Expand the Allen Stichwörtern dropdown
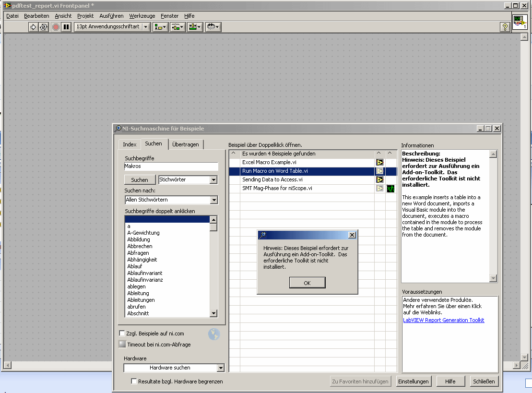This screenshot has width=532, height=393. (x=171, y=200)
